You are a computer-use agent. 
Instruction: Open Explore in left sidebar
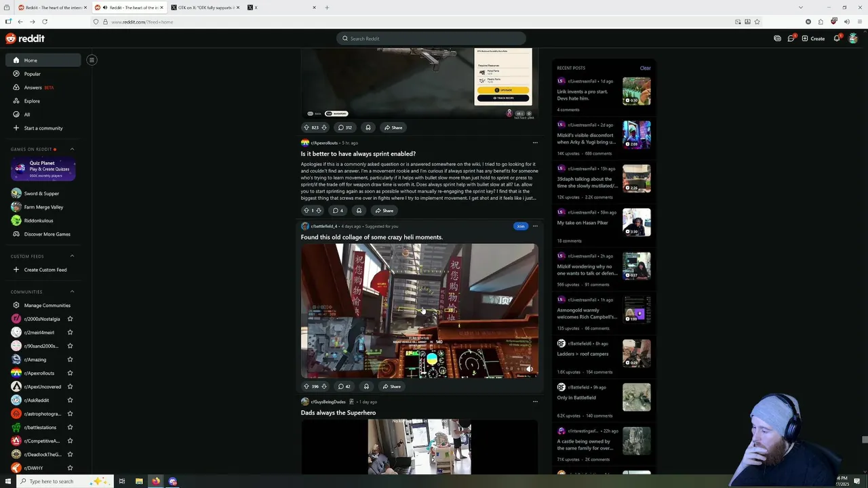click(x=43, y=101)
